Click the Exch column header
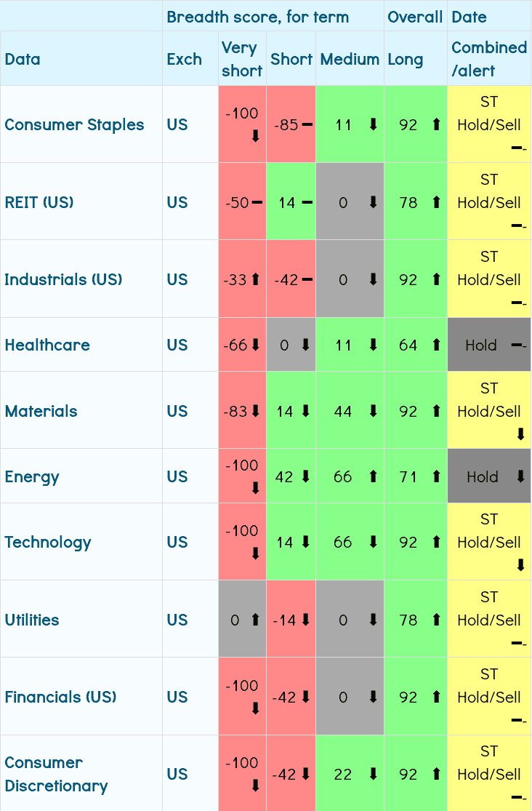This screenshot has height=811, width=532. (x=184, y=59)
